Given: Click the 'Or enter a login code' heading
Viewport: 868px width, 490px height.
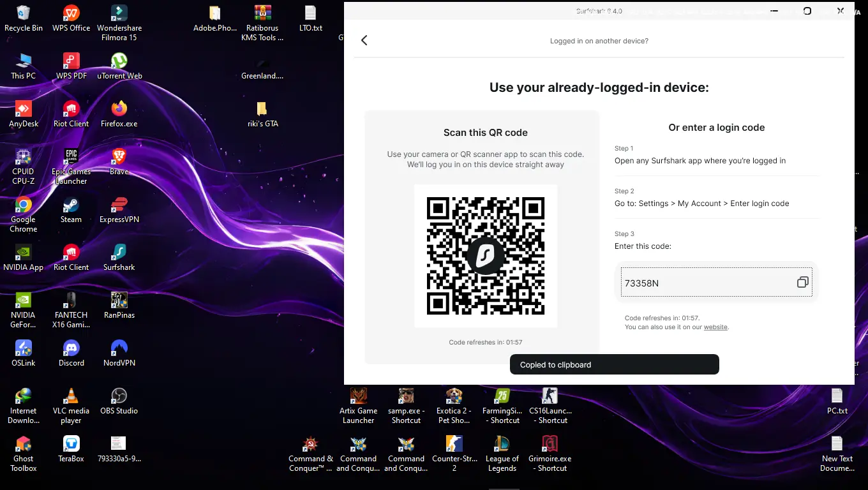Looking at the screenshot, I should click(x=717, y=128).
